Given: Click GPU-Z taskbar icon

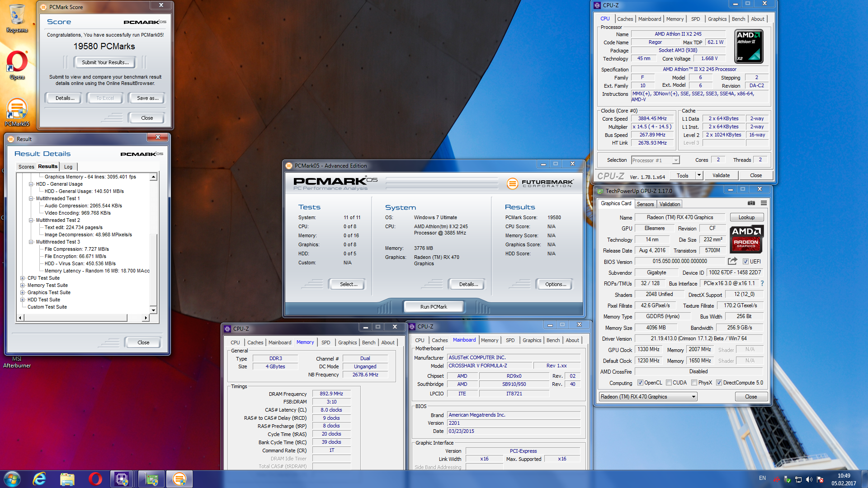Looking at the screenshot, I should coord(151,479).
